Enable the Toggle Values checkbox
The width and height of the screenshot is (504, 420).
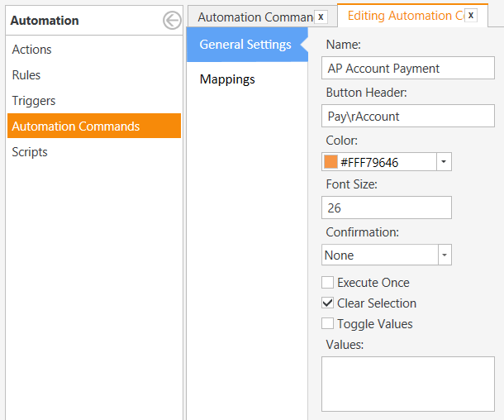328,324
